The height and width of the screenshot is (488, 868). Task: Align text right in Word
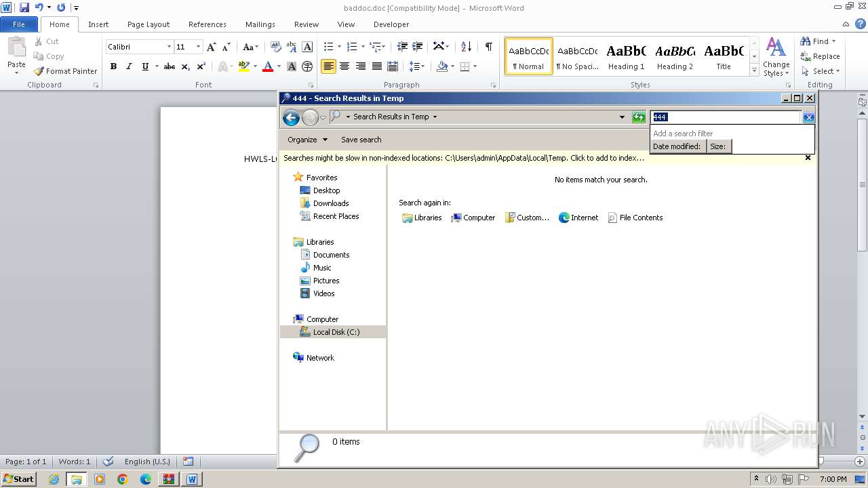click(360, 66)
